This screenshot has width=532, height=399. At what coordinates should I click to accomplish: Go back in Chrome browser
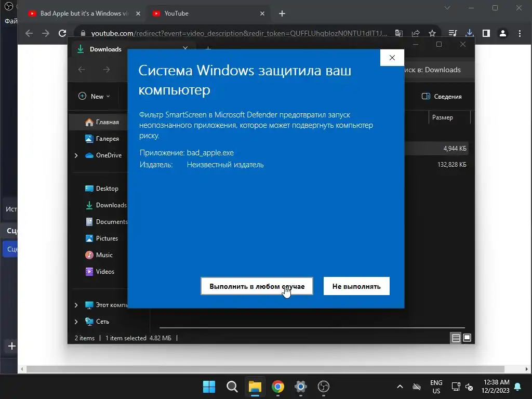pyautogui.click(x=29, y=33)
